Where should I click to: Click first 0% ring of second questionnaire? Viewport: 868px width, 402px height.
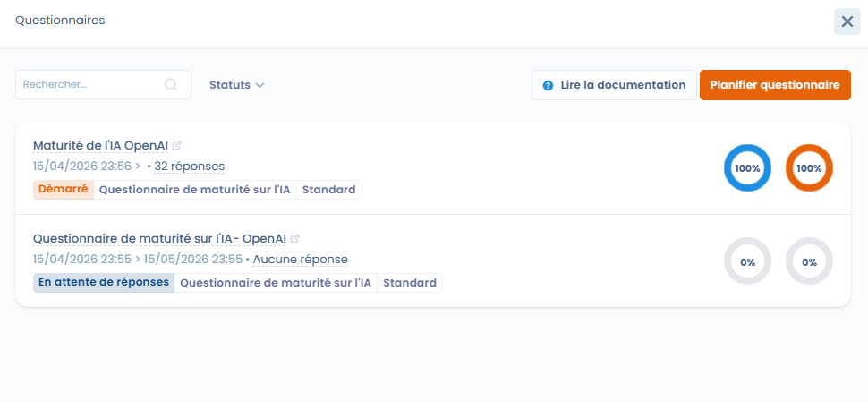[746, 262]
